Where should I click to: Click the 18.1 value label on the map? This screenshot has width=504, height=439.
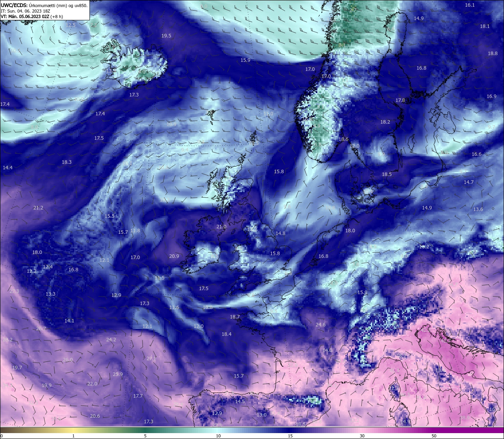pyautogui.click(x=485, y=26)
